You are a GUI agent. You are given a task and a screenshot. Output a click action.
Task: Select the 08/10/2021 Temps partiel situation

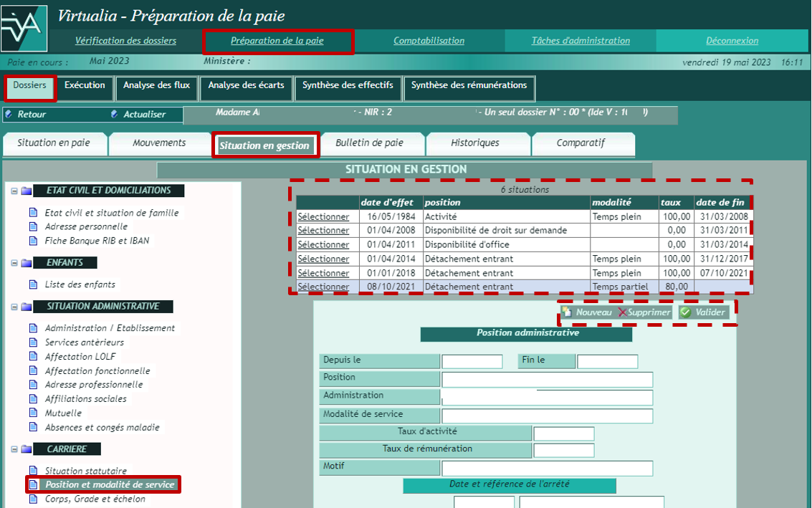pyautogui.click(x=323, y=287)
